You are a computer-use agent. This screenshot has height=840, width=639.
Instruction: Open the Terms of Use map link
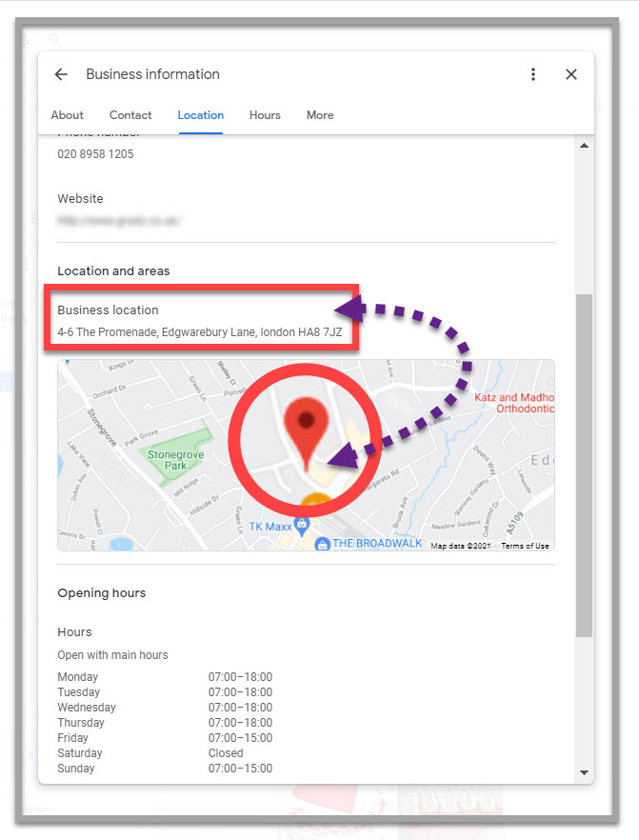click(x=525, y=546)
